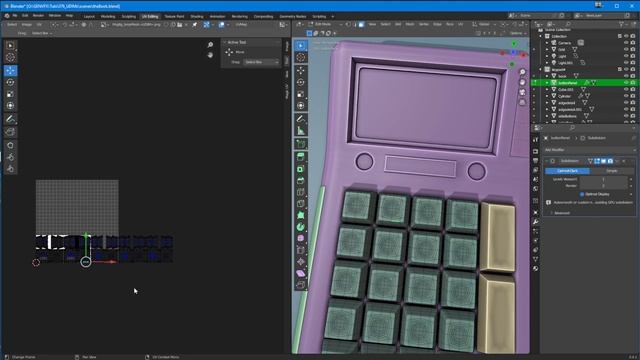Select the Extrude Region tool
This screenshot has height=360, width=640.
[301, 157]
